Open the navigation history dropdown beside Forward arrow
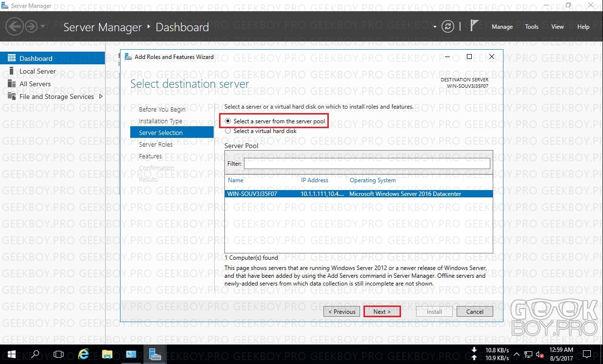This screenshot has height=364, width=603. [x=43, y=27]
